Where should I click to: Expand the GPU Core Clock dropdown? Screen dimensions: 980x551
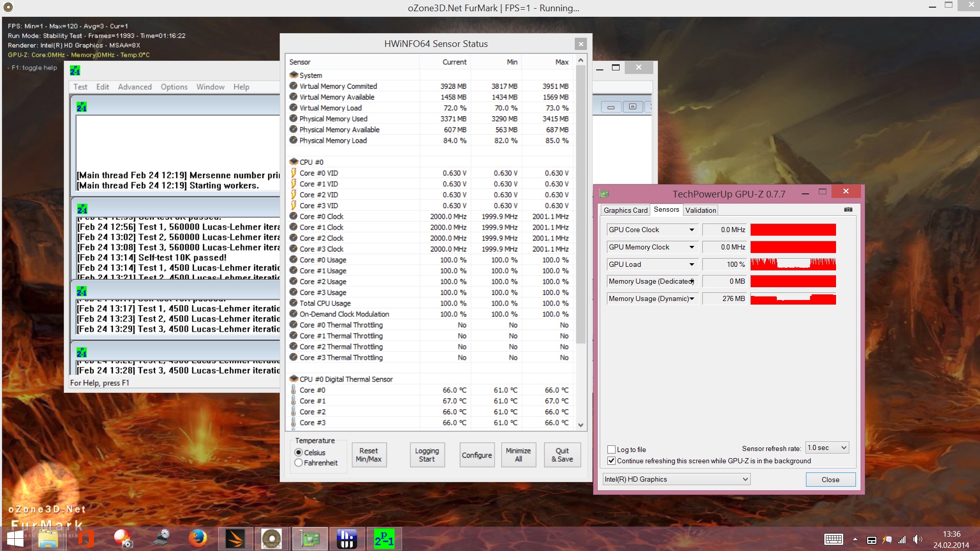pos(692,230)
